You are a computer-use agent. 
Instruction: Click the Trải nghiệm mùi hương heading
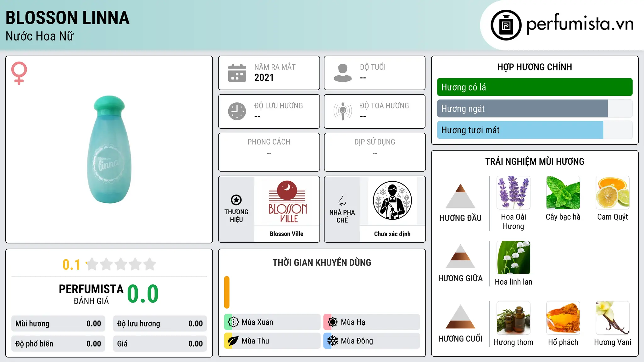pos(535,162)
